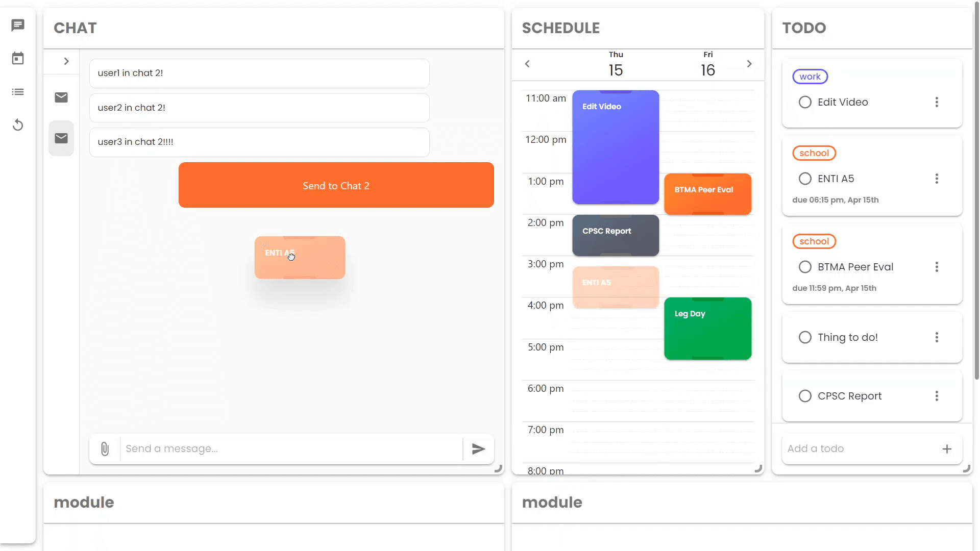Screen dimensions: 980x551
Task: Click Send to Chat 2 button
Action: point(336,186)
